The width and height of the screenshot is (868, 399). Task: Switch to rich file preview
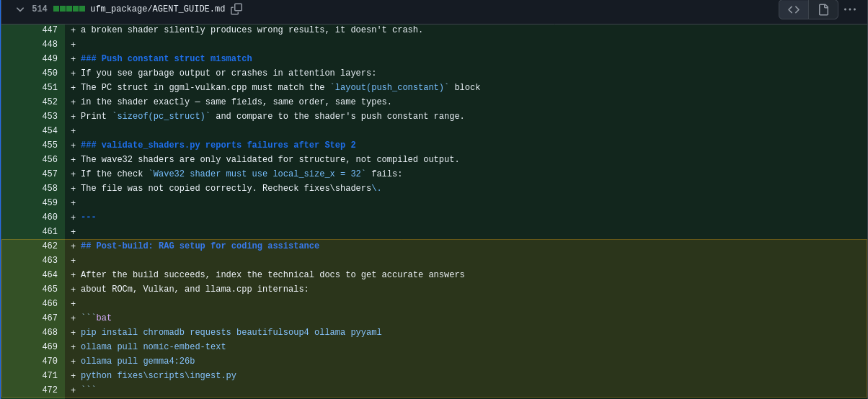click(823, 9)
